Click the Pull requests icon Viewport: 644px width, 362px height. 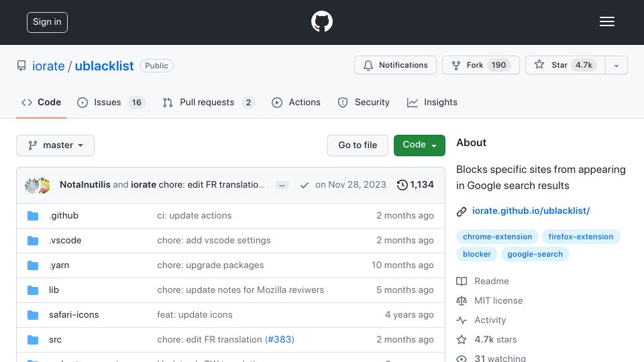tap(168, 103)
